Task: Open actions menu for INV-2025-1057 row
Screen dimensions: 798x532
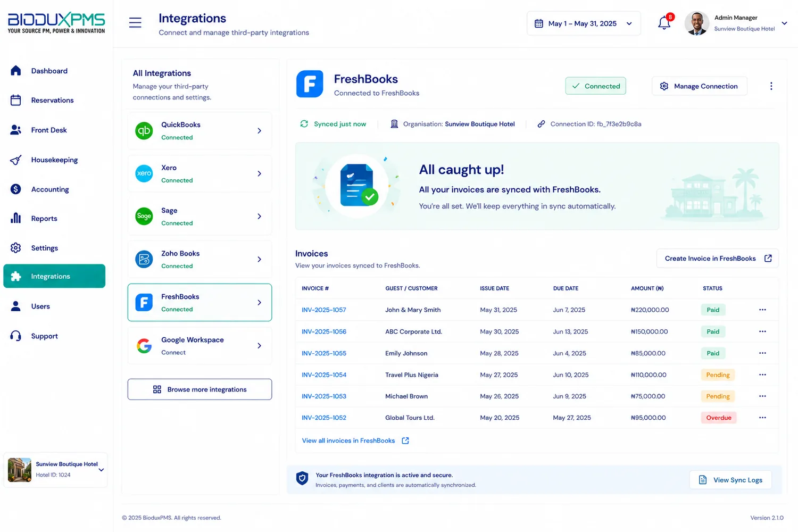Action: 762,310
